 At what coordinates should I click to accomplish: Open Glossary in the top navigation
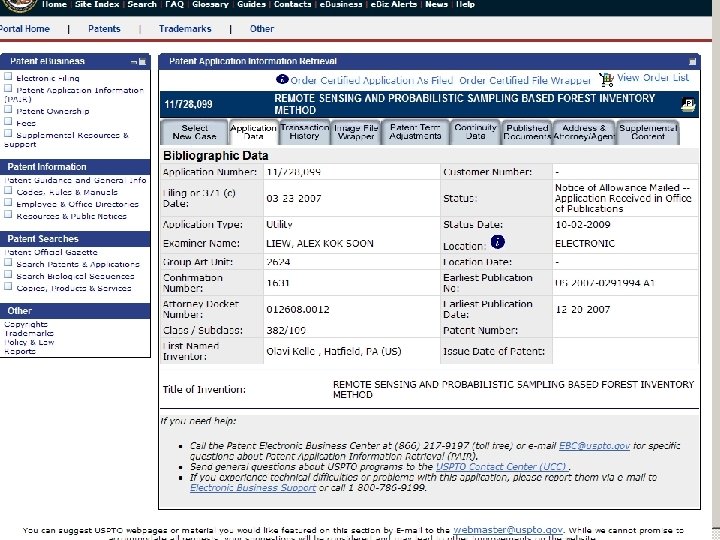[210, 5]
